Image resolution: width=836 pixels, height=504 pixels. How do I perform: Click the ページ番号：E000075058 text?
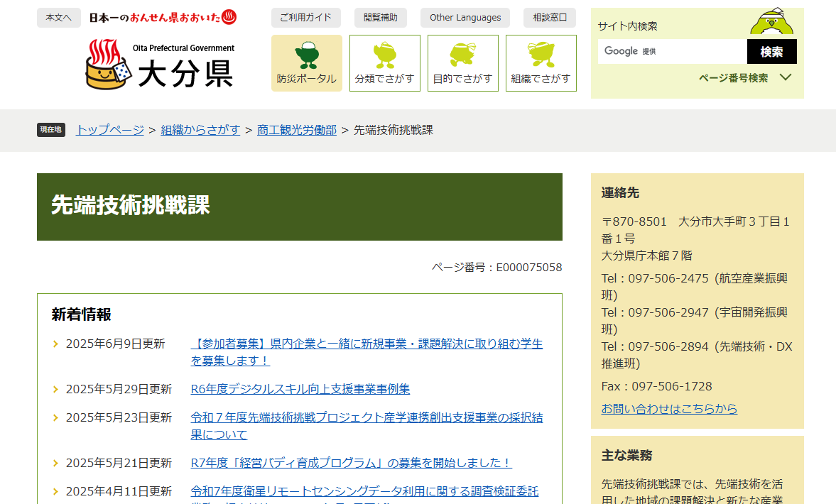pos(497,268)
